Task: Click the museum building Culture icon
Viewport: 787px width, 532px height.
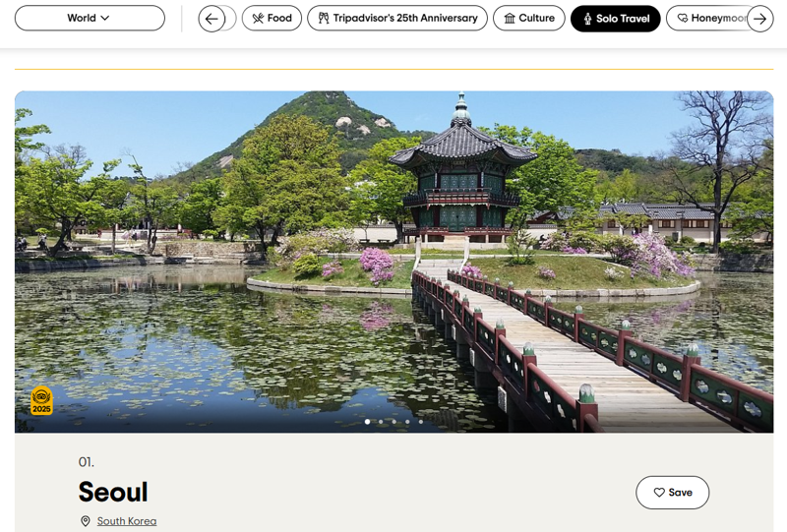Action: point(510,19)
